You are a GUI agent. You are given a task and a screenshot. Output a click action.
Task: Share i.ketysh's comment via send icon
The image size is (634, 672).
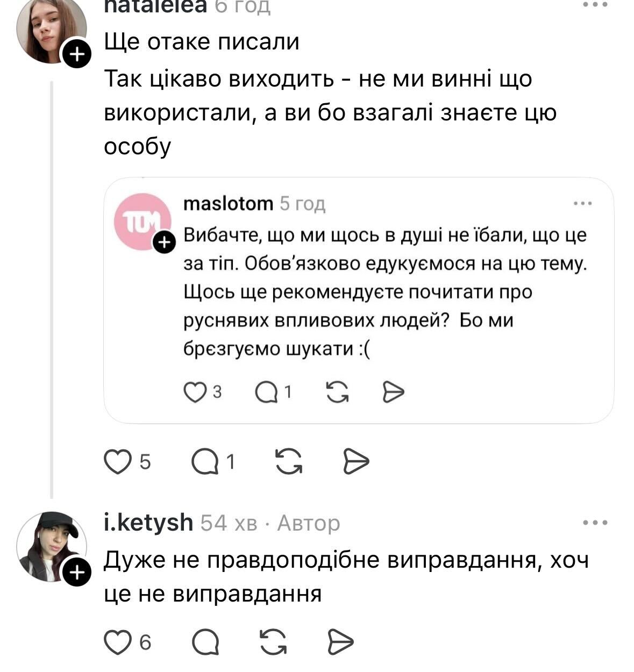click(341, 642)
